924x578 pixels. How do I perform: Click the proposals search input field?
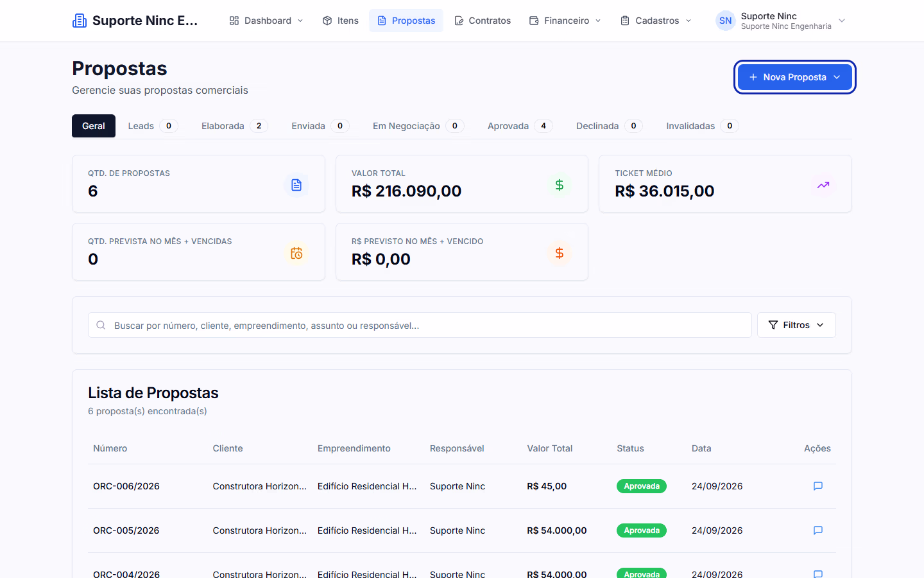tap(420, 325)
